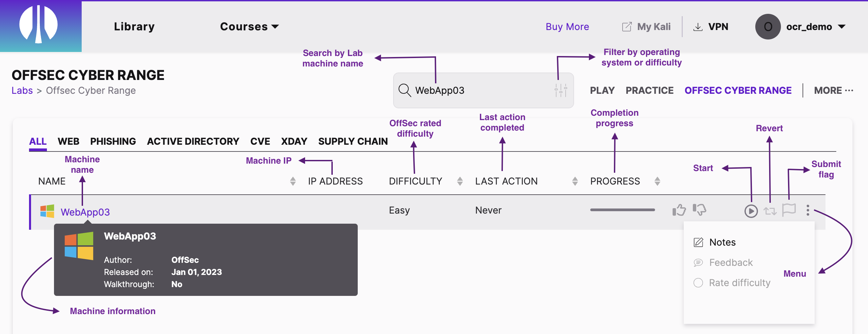The height and width of the screenshot is (334, 868).
Task: Revert the WebApp03 machine
Action: click(770, 211)
